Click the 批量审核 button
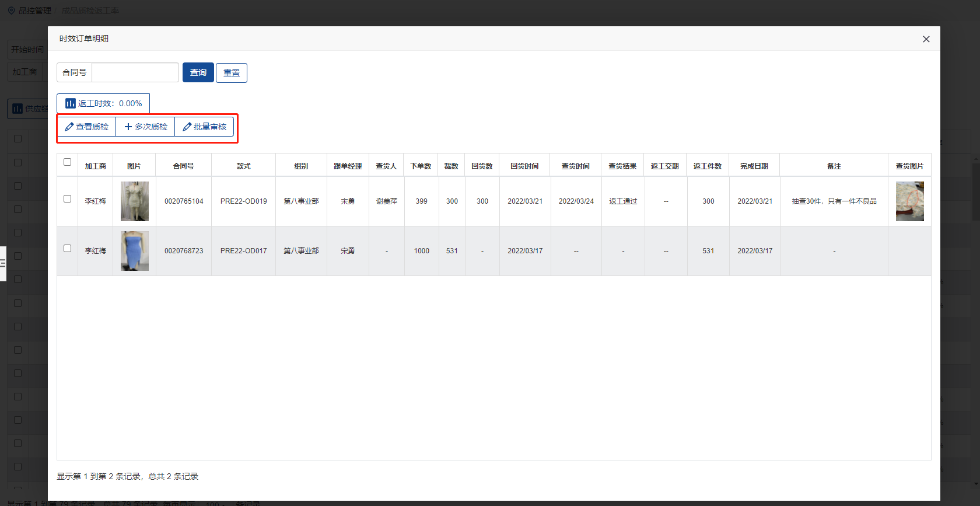Image resolution: width=980 pixels, height=506 pixels. (204, 127)
